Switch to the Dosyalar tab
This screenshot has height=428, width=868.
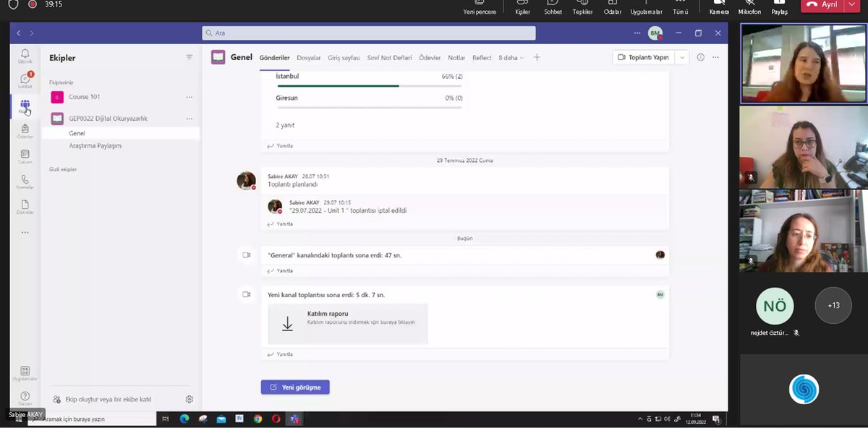tap(309, 58)
